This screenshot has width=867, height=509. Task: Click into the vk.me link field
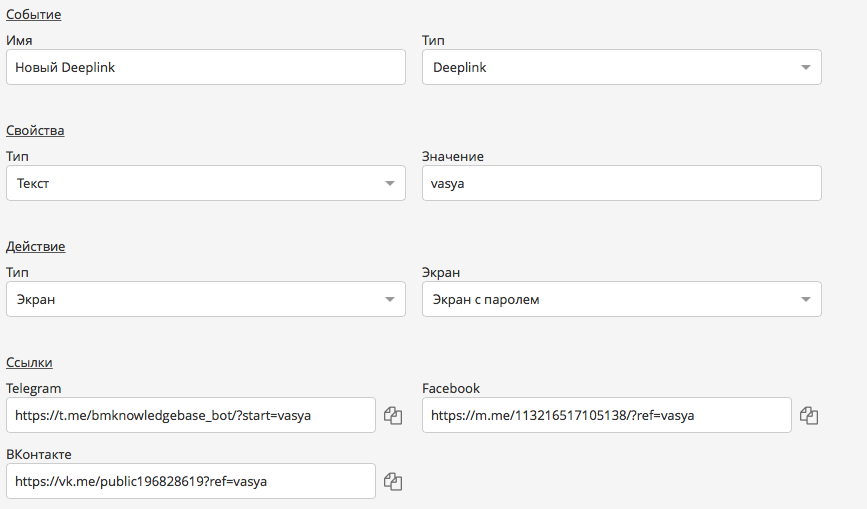coord(190,481)
